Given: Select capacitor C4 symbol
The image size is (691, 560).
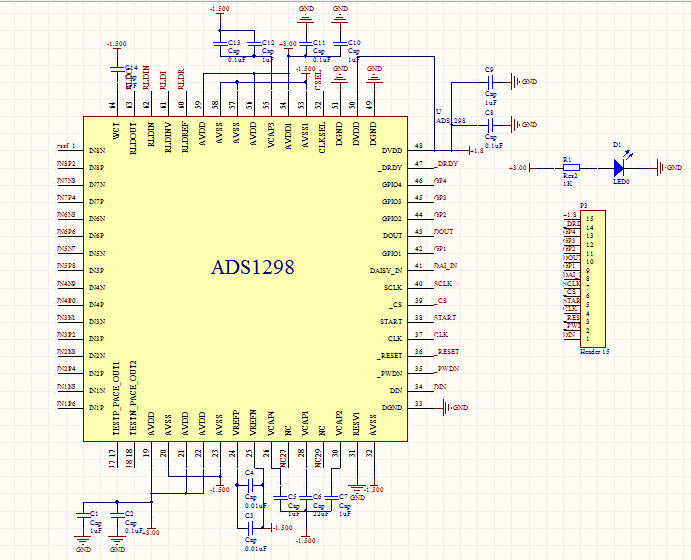Looking at the screenshot, I should pyautogui.click(x=250, y=485).
